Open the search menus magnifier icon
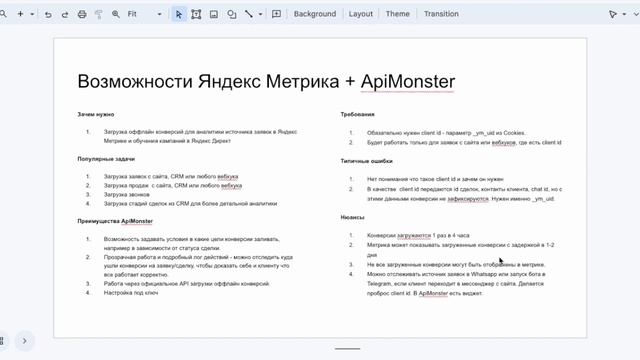The width and height of the screenshot is (640, 360). click(x=3, y=14)
